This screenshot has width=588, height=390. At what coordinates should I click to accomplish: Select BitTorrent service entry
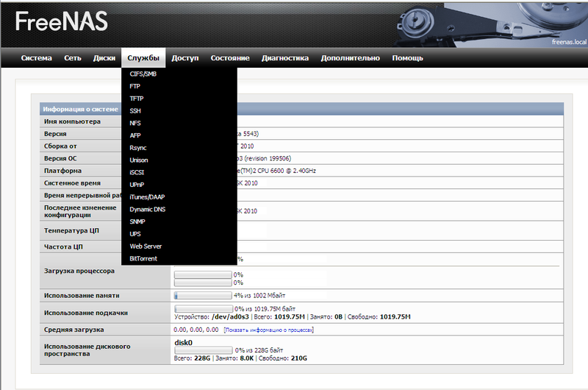pos(143,258)
